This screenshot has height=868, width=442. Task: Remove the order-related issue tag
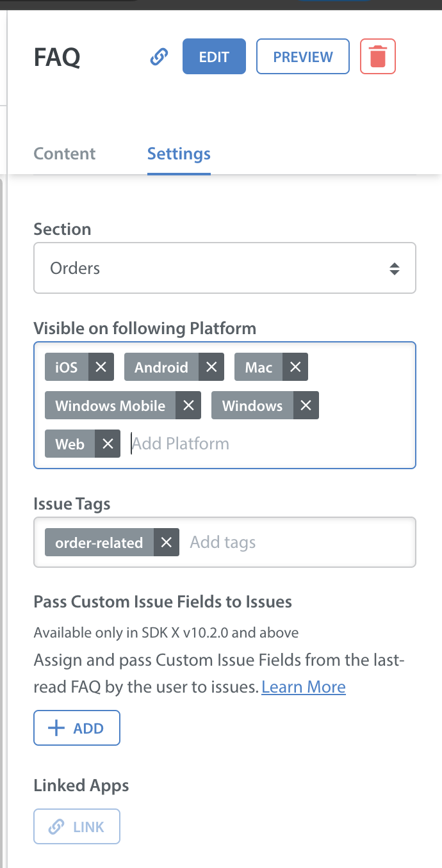coord(167,542)
